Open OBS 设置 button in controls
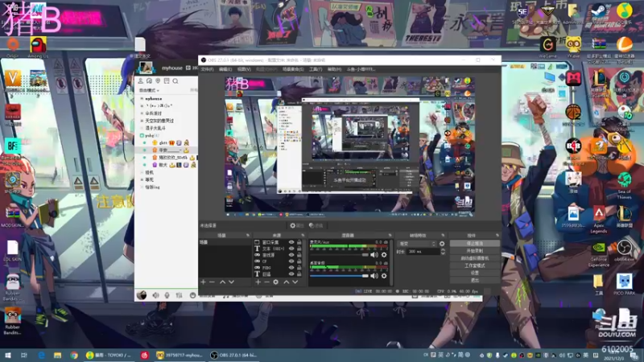 pos(475,273)
